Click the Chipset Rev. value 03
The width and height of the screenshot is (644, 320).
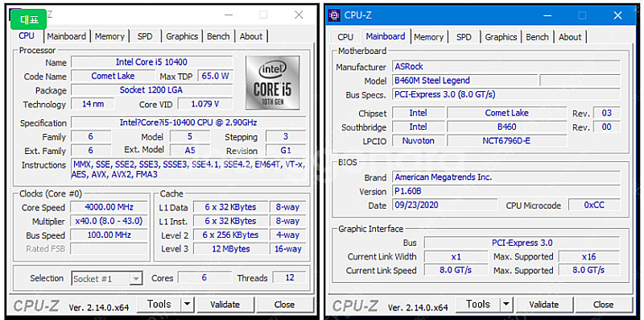(606, 113)
